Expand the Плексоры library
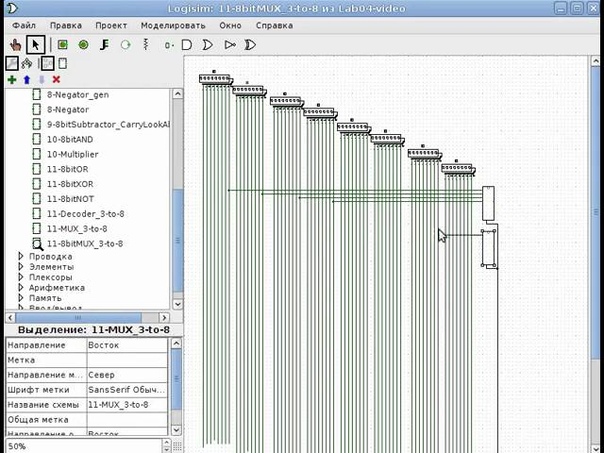 point(21,277)
